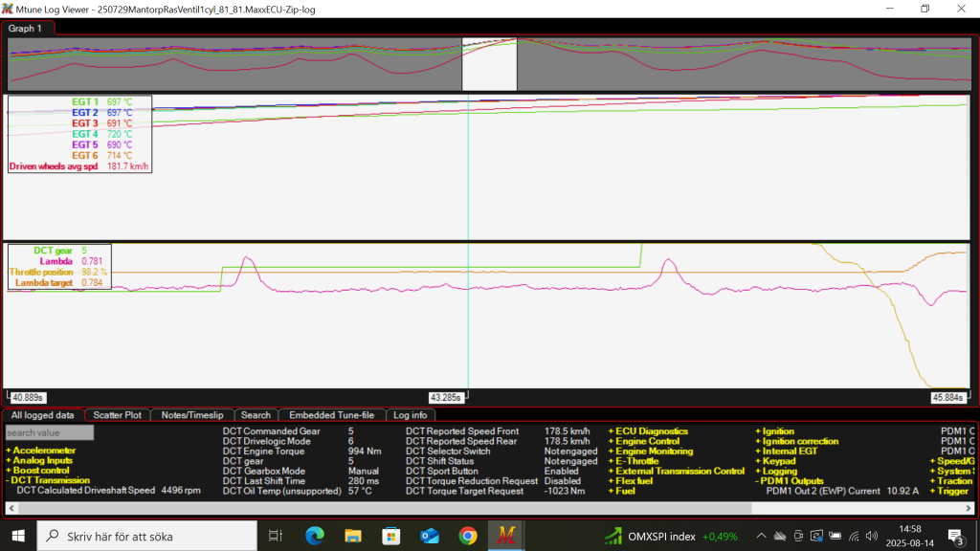Open the Wi-Fi network tray icon
The width and height of the screenshot is (980, 551).
click(854, 536)
